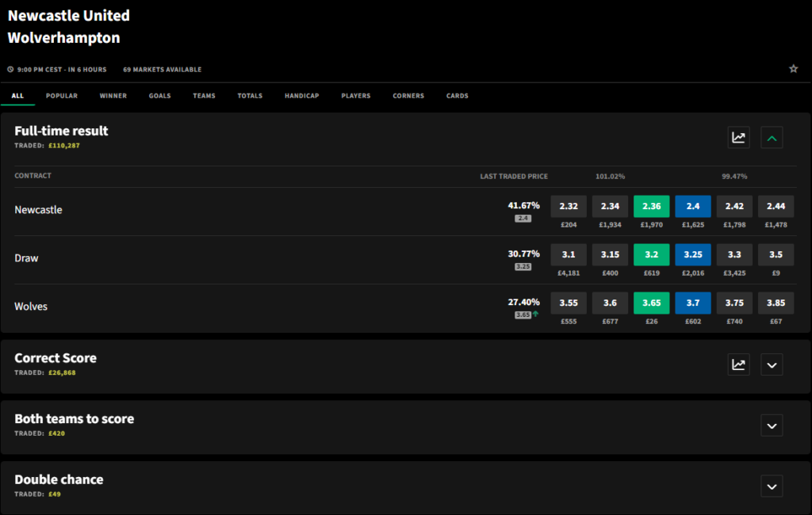Viewport: 812px width, 515px height.
Task: Back Draw at 3.2 green price
Action: (652, 254)
